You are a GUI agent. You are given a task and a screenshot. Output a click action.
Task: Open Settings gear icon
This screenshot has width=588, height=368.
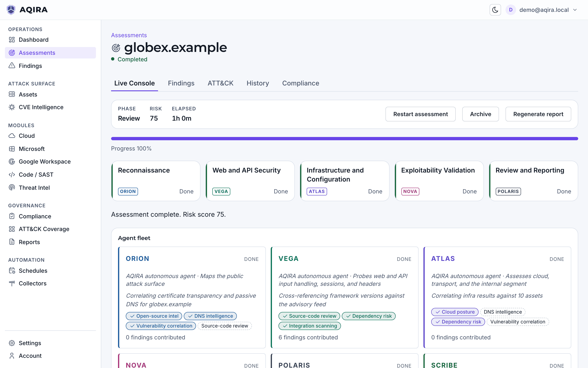coord(12,343)
